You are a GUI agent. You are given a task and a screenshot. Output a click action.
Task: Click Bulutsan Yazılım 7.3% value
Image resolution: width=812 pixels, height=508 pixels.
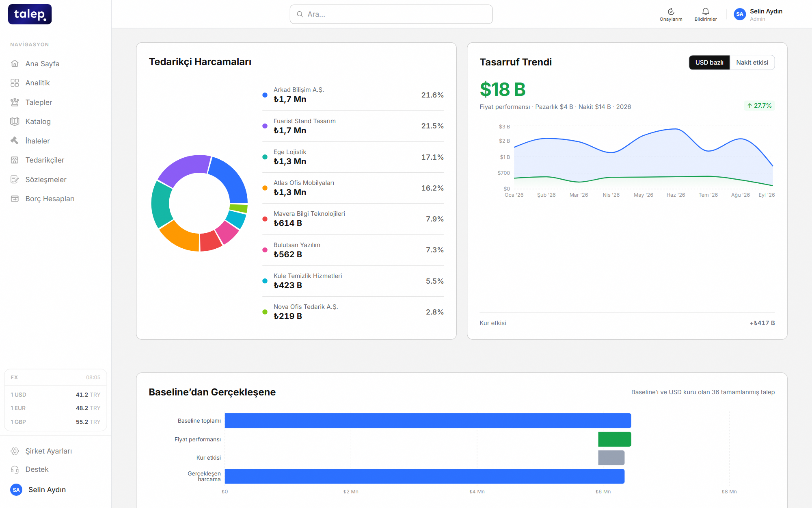click(x=434, y=250)
